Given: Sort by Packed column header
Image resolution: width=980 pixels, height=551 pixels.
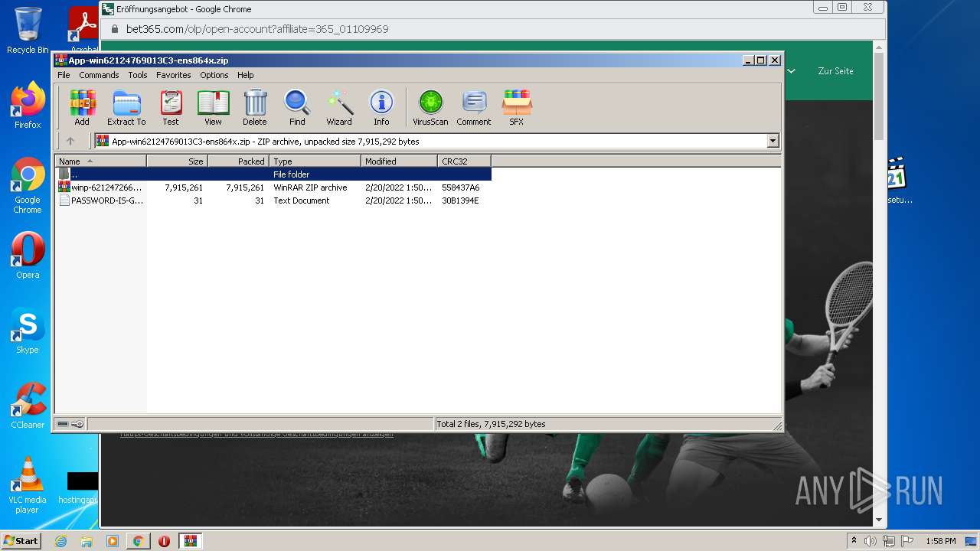Looking at the screenshot, I should coord(238,161).
